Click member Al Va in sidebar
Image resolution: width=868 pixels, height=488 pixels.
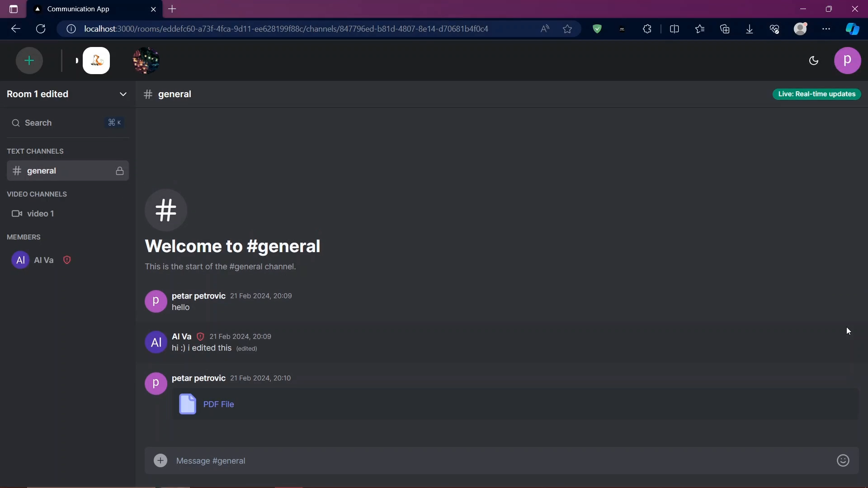point(43,260)
